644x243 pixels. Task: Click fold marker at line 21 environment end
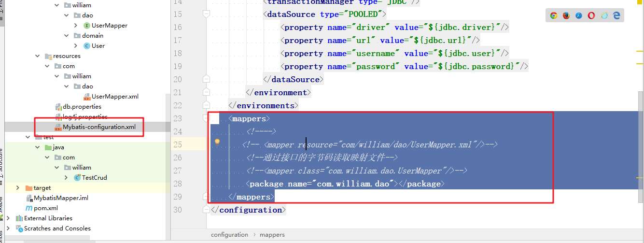pos(207,92)
